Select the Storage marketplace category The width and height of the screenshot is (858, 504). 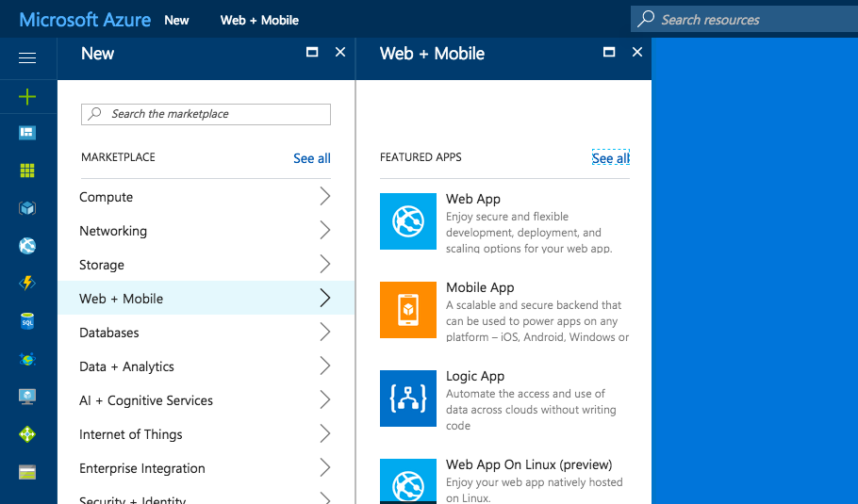206,265
